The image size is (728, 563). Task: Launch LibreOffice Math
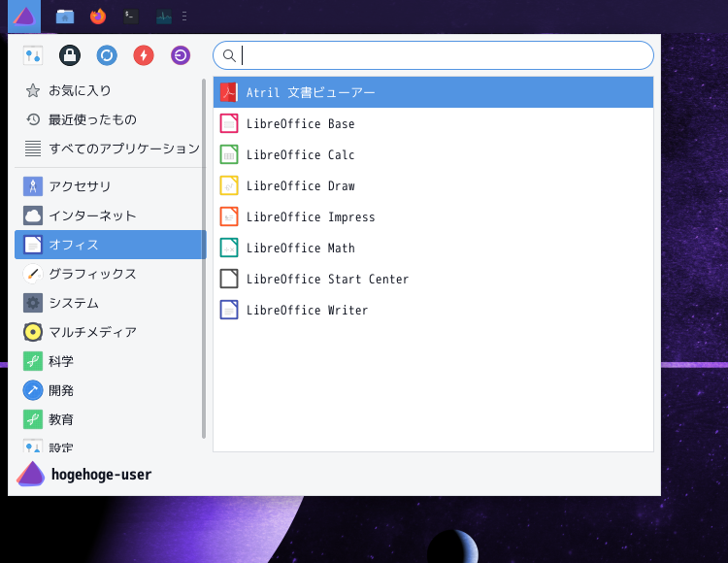[433, 248]
